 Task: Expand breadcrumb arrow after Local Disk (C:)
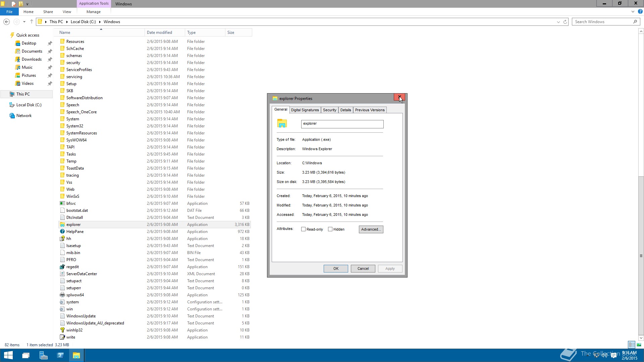[x=100, y=22]
